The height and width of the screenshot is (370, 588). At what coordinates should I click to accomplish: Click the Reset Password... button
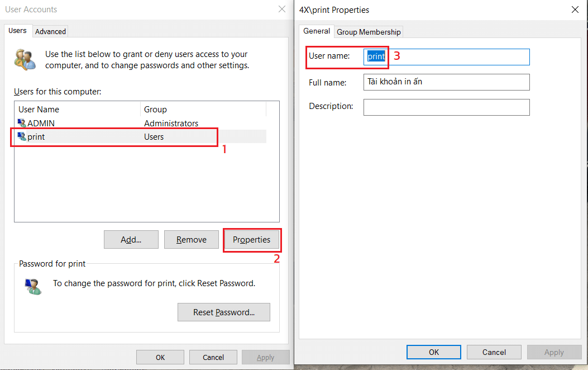(x=223, y=312)
